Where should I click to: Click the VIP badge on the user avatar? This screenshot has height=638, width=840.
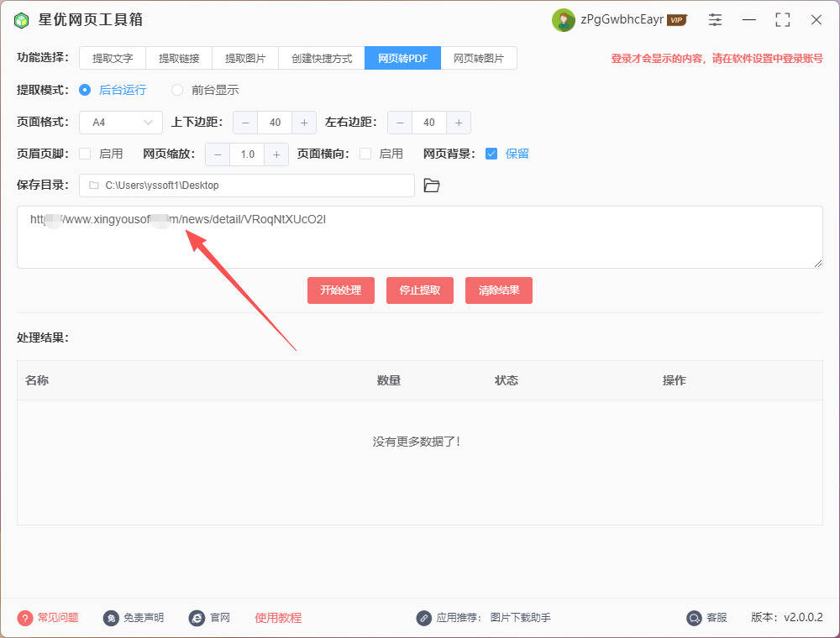coord(677,18)
